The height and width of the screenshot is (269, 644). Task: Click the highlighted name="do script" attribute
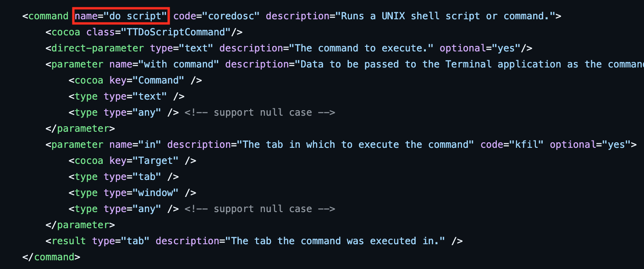[x=121, y=16]
